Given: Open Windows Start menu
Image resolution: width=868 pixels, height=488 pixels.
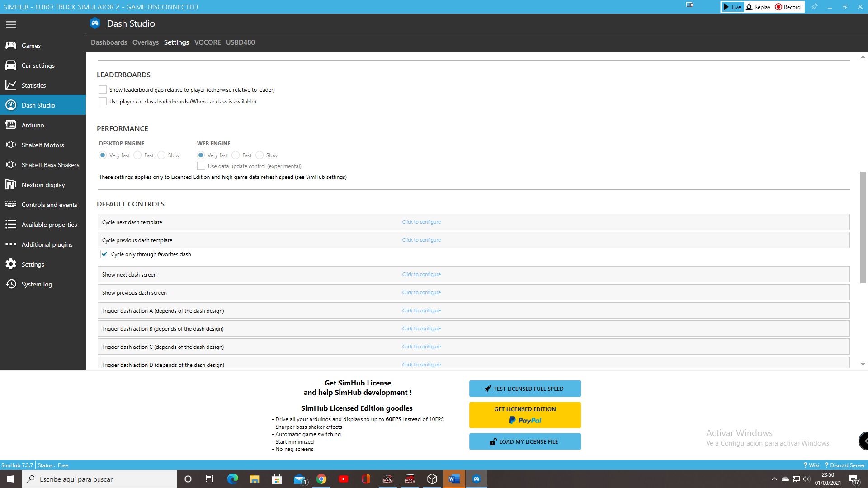Looking at the screenshot, I should (11, 479).
